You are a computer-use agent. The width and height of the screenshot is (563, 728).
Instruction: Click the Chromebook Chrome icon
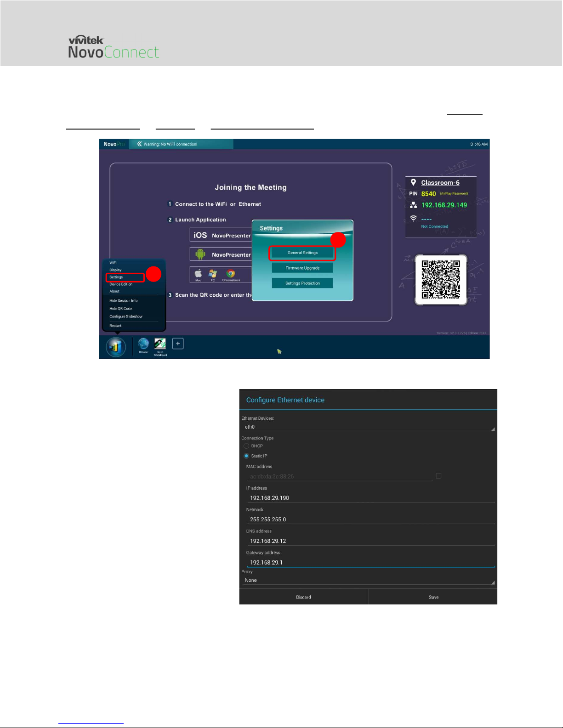point(231,274)
